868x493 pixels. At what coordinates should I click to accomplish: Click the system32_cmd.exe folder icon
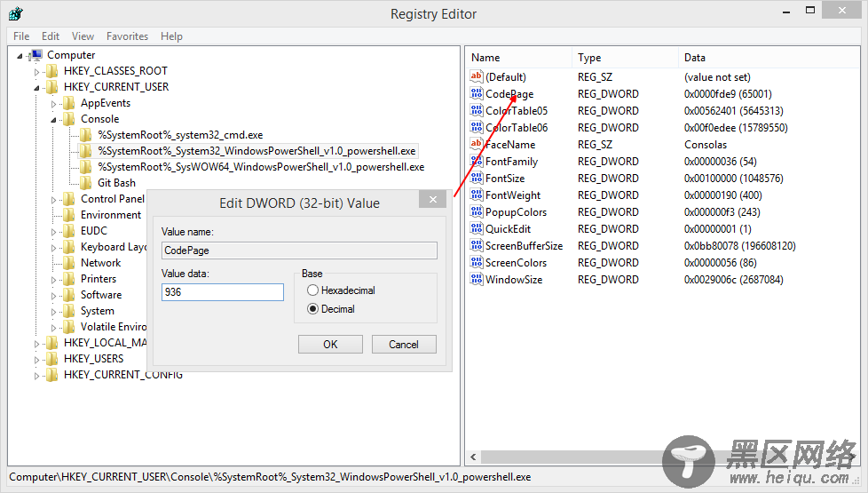[x=86, y=135]
